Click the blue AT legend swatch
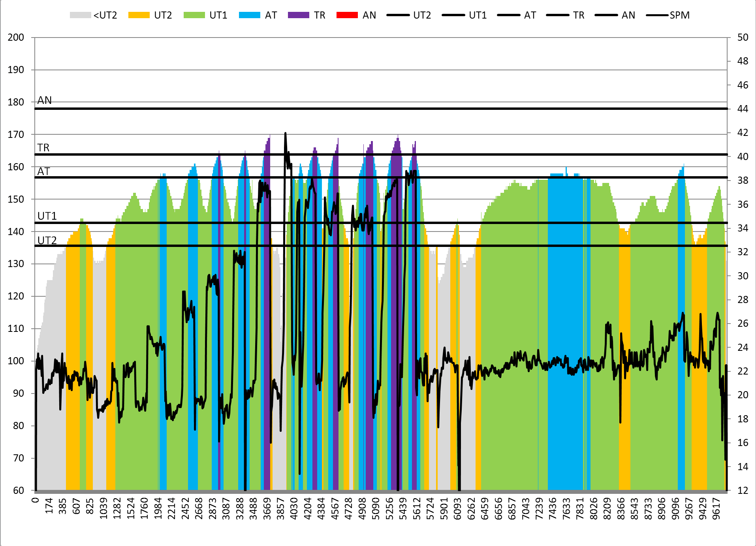Image resolution: width=756 pixels, height=546 pixels. (250, 15)
